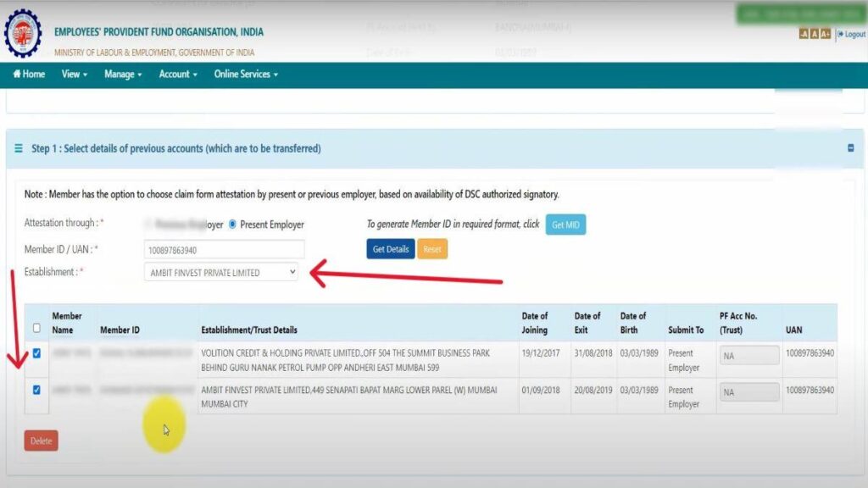868x488 pixels.
Task: Click PF Acc No. field in Ambit Finvest row
Action: pos(749,392)
